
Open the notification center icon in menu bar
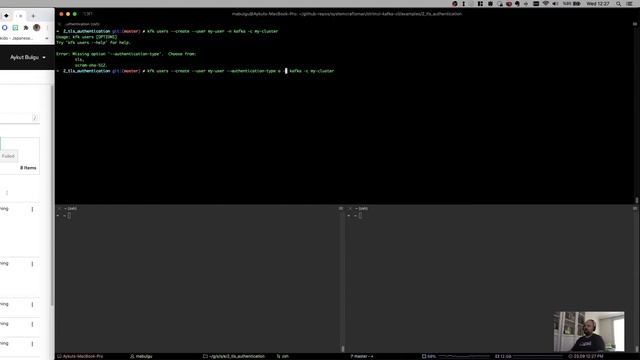click(629, 4)
